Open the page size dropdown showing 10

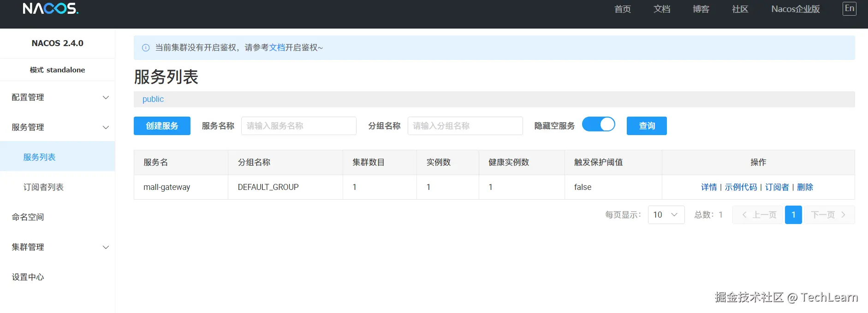pos(666,215)
